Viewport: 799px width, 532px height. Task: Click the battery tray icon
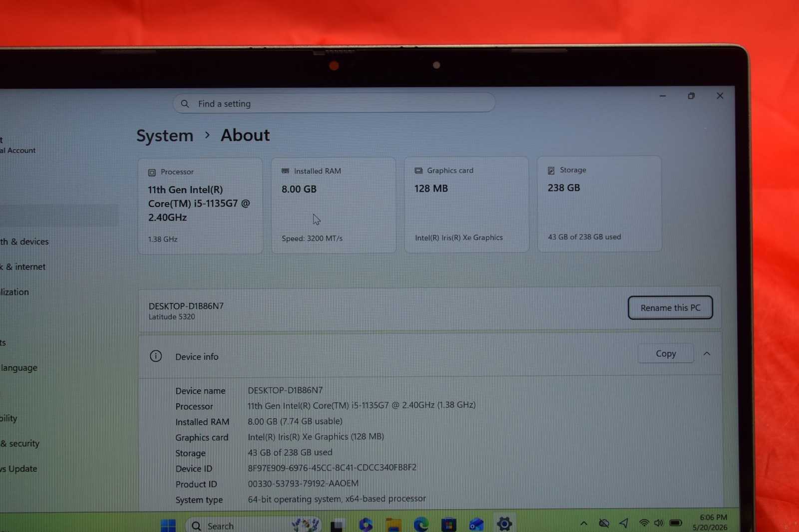coord(676,523)
